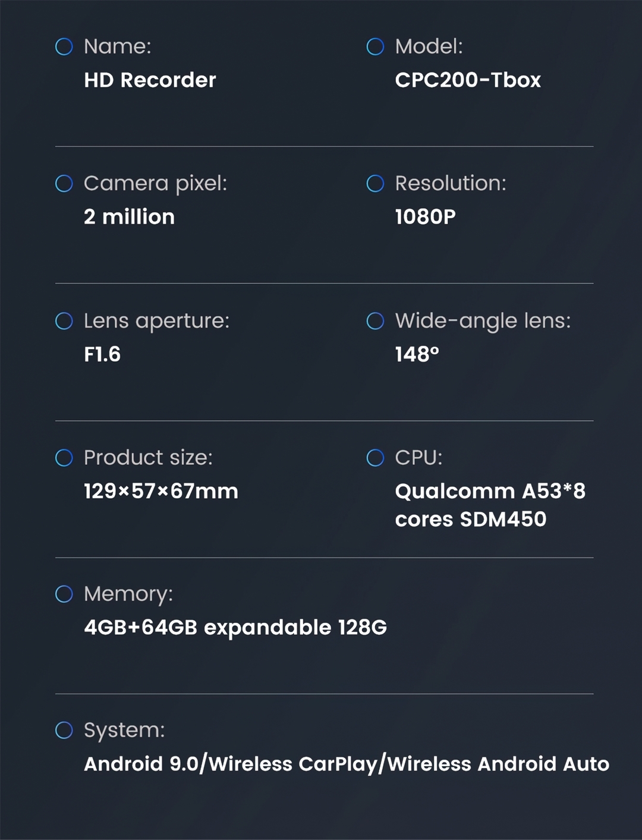This screenshot has height=840, width=642.
Task: Click the HD Recorder name value
Action: click(x=150, y=80)
